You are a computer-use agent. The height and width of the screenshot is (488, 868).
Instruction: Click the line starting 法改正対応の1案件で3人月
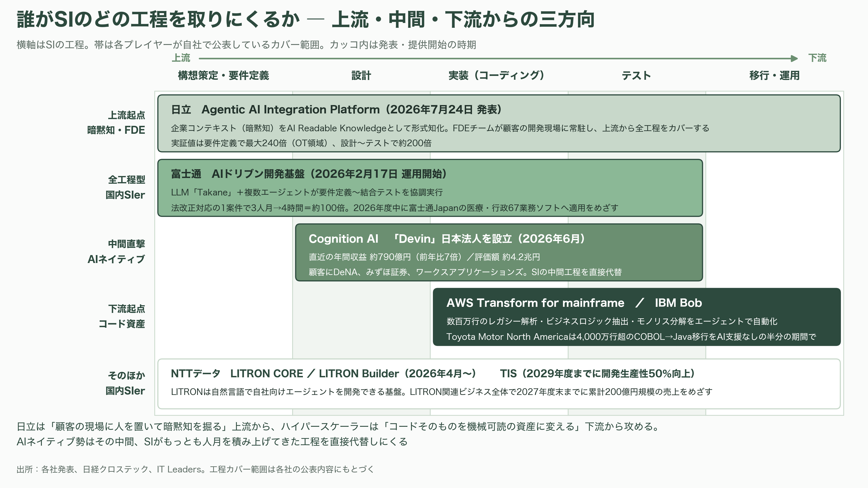[x=395, y=208]
